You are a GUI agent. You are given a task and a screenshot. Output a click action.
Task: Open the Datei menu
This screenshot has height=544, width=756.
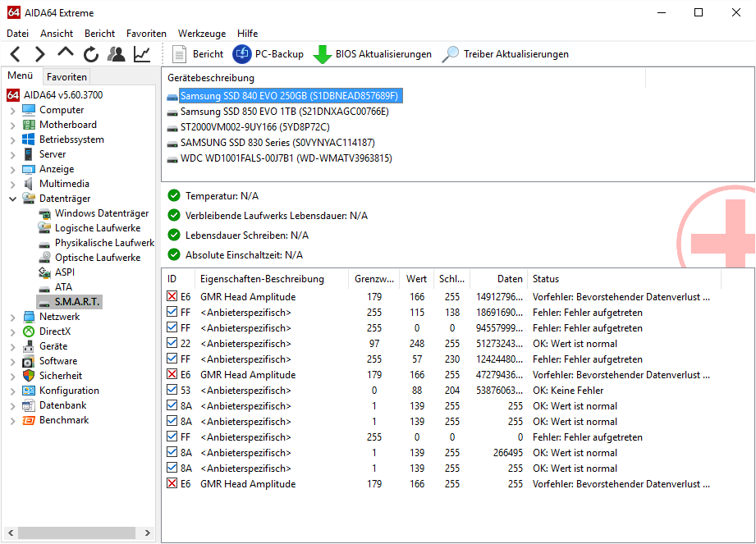[18, 34]
